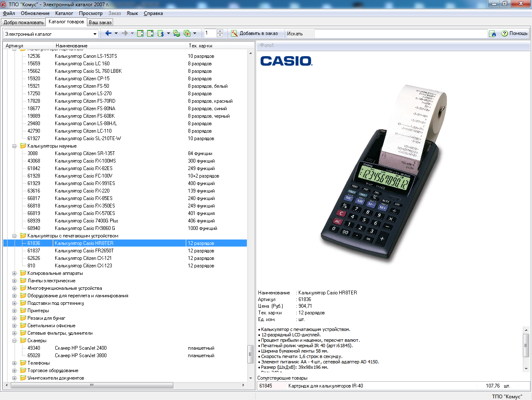Select the Калькулятор Casio FR2650T row
The height and width of the screenshot is (400, 532).
pos(125,251)
